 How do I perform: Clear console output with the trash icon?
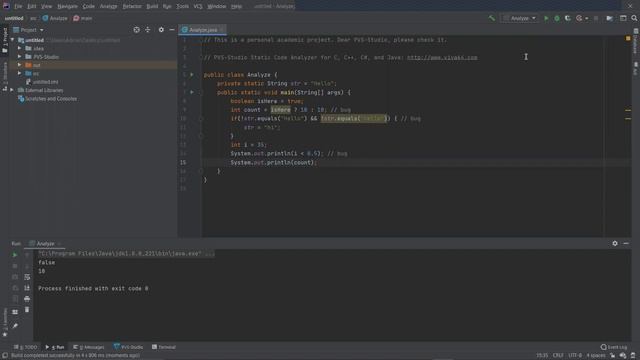(x=27, y=309)
